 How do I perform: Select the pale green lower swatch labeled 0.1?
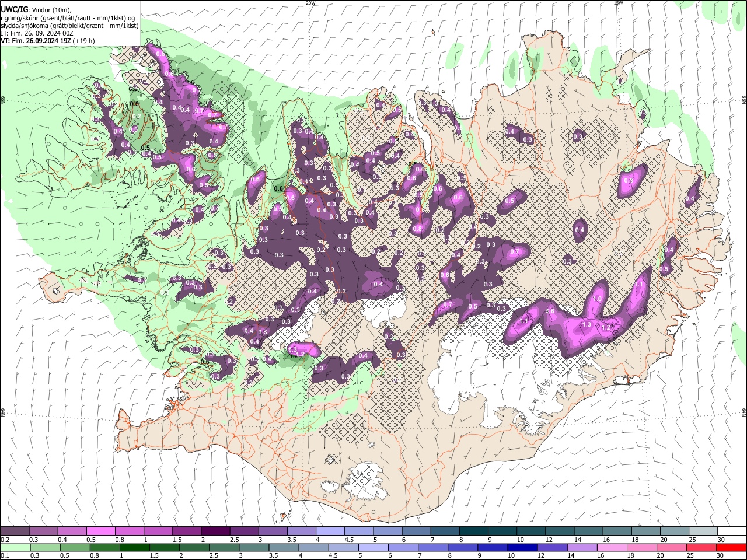tap(15, 547)
